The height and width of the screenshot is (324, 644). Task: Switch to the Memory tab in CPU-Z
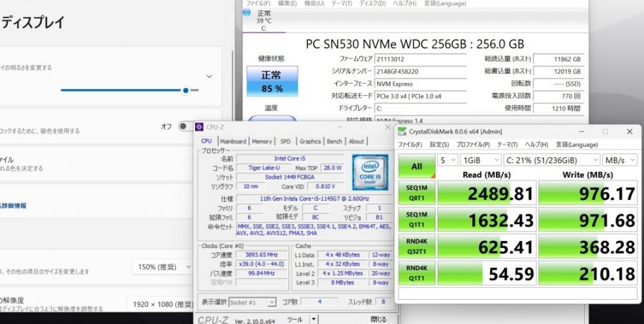pyautogui.click(x=262, y=141)
